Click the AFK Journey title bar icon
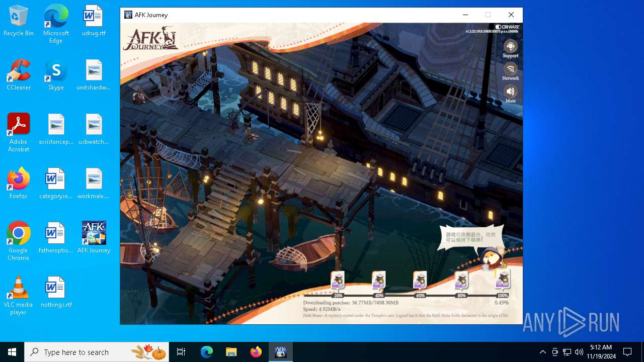644x362 pixels. coord(128,15)
